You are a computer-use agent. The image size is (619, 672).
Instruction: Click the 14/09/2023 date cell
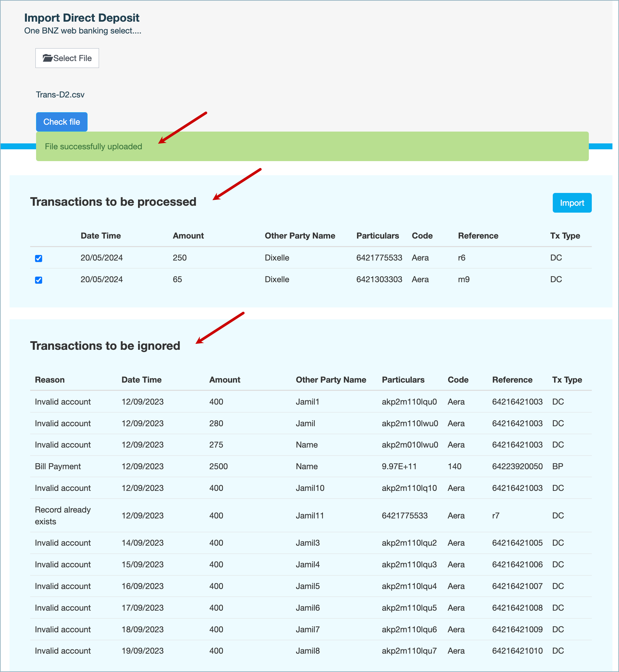pos(142,543)
